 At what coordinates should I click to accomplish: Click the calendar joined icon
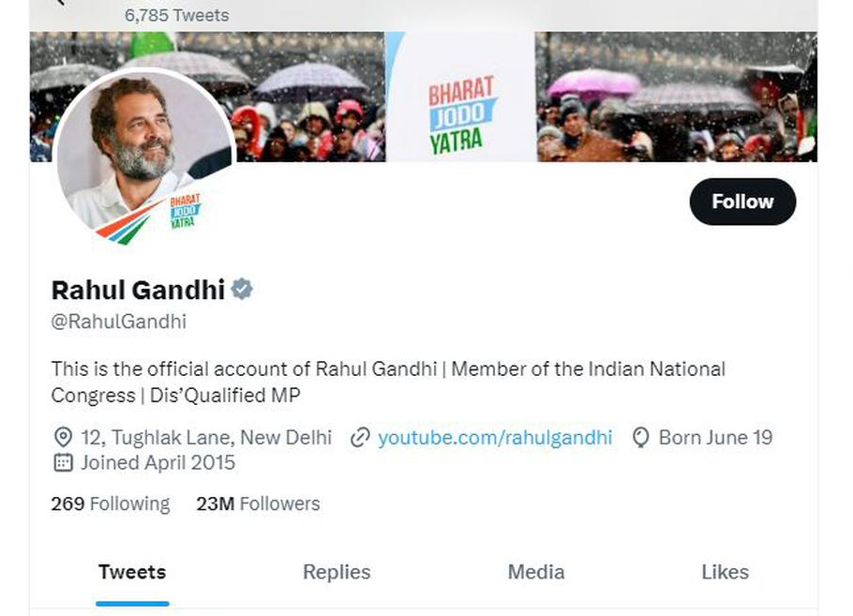pyautogui.click(x=64, y=462)
